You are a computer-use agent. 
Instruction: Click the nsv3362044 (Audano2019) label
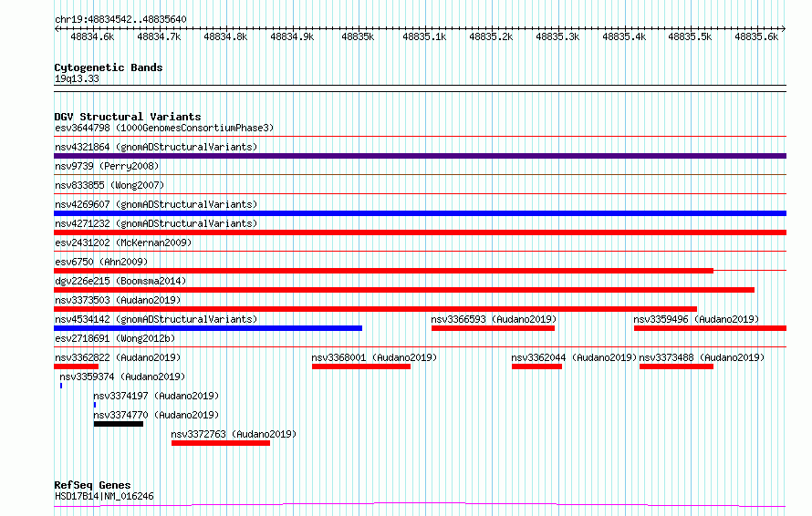coord(574,357)
